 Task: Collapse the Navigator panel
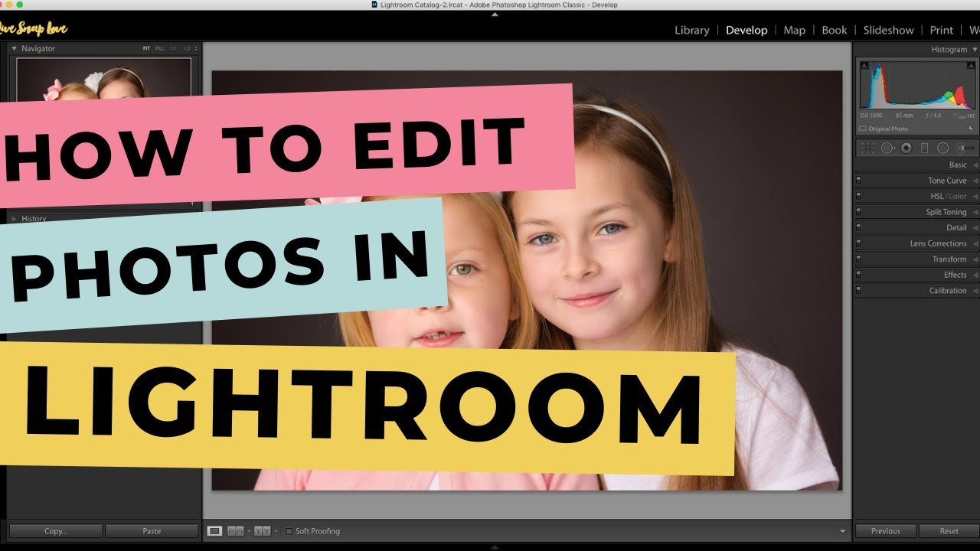pyautogui.click(x=14, y=48)
